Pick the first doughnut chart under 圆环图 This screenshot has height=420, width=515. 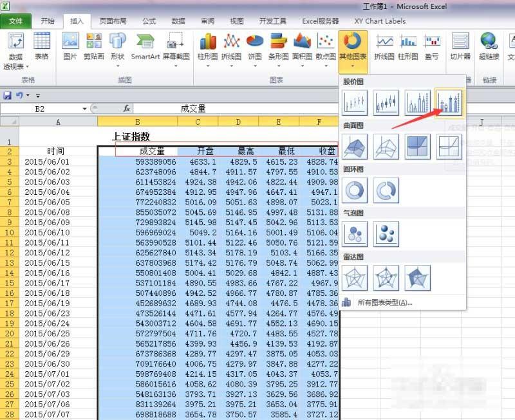(x=355, y=190)
